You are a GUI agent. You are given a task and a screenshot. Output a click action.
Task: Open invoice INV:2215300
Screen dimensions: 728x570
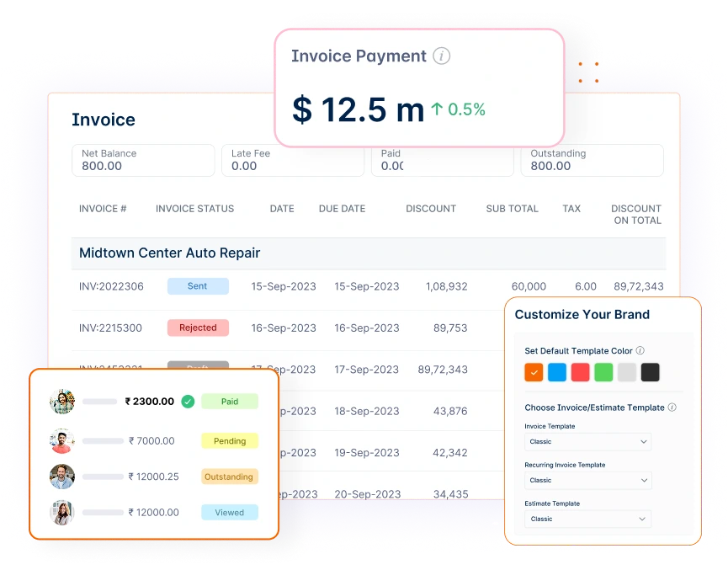[x=110, y=328]
